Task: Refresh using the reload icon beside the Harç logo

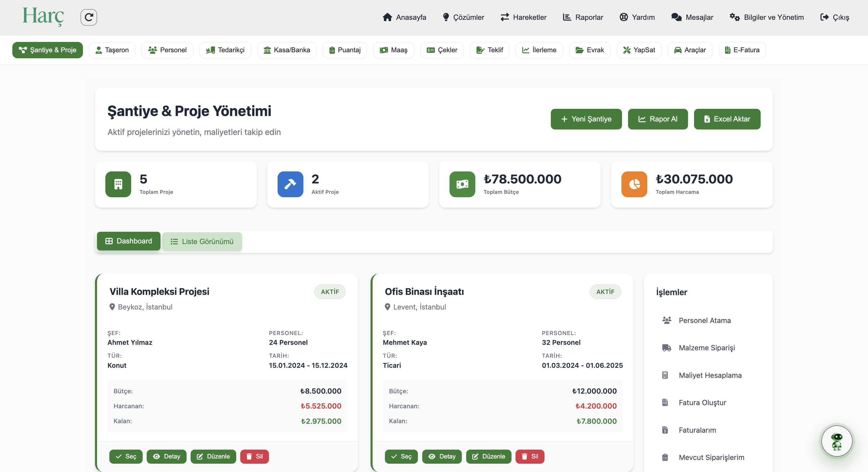Action: [x=88, y=17]
